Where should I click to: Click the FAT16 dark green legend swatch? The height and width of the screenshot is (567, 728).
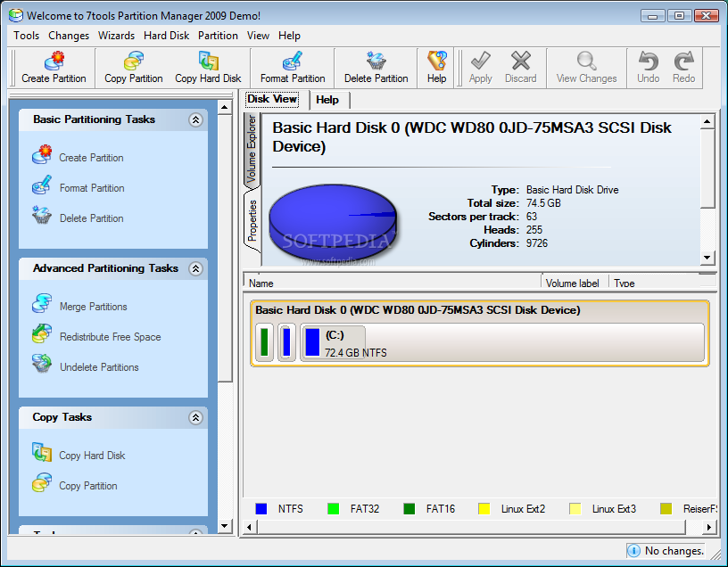[409, 509]
